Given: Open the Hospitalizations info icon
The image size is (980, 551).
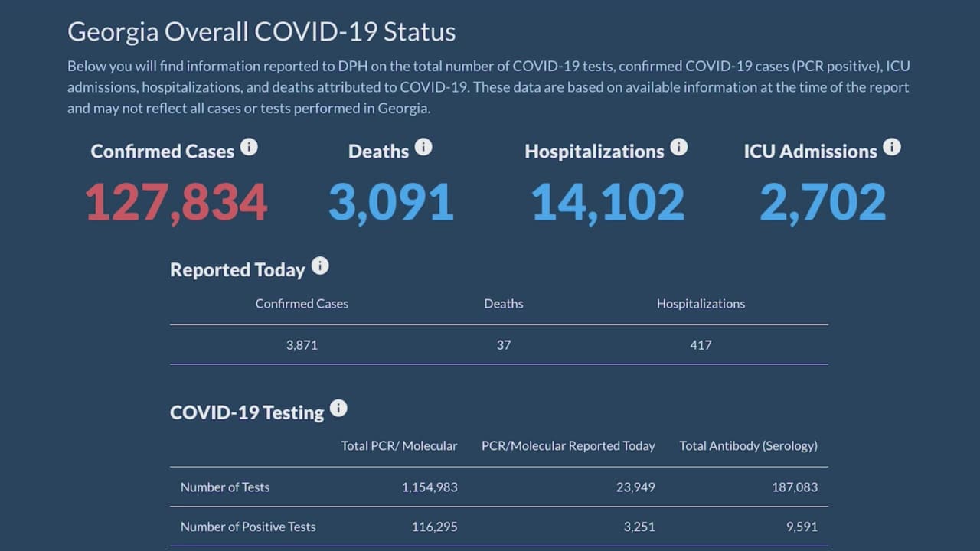Looking at the screenshot, I should 678,147.
